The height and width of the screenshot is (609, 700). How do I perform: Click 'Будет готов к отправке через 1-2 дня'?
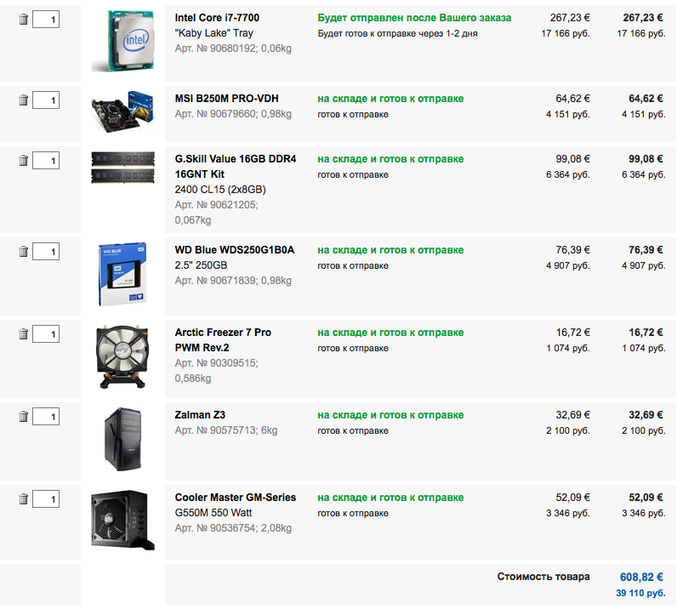[x=397, y=33]
